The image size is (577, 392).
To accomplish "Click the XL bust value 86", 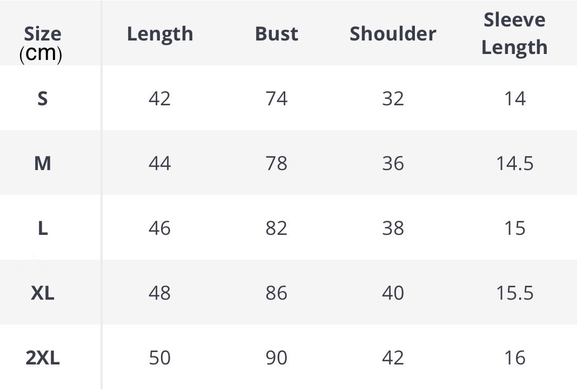I will [x=276, y=293].
